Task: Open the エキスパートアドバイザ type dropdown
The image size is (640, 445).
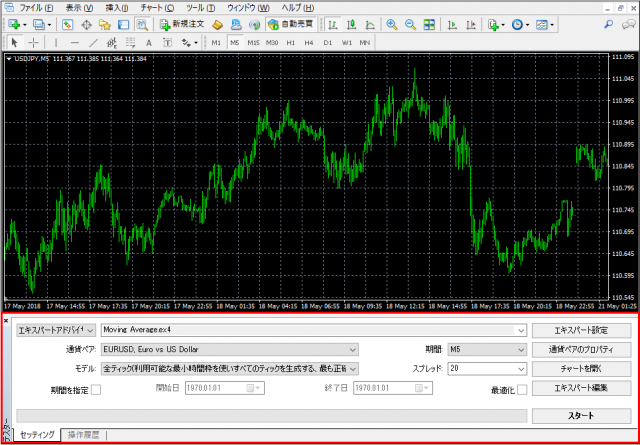Action: (x=56, y=329)
